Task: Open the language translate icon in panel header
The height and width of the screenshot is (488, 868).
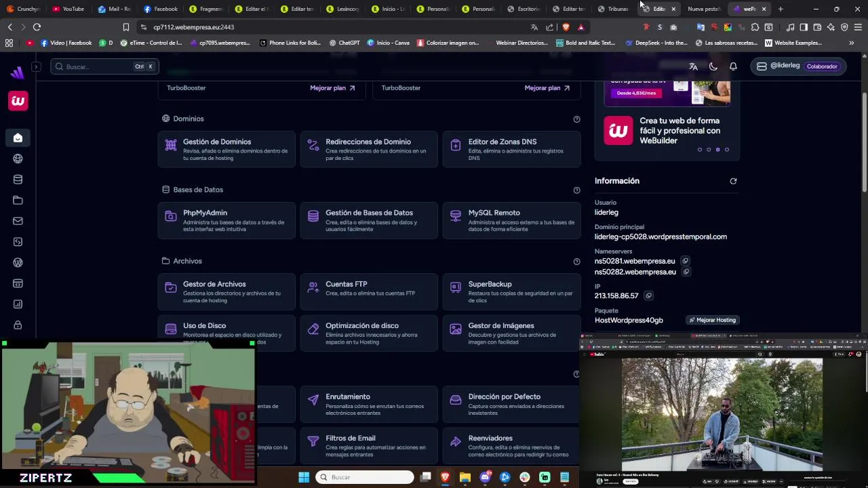Action: (693, 66)
